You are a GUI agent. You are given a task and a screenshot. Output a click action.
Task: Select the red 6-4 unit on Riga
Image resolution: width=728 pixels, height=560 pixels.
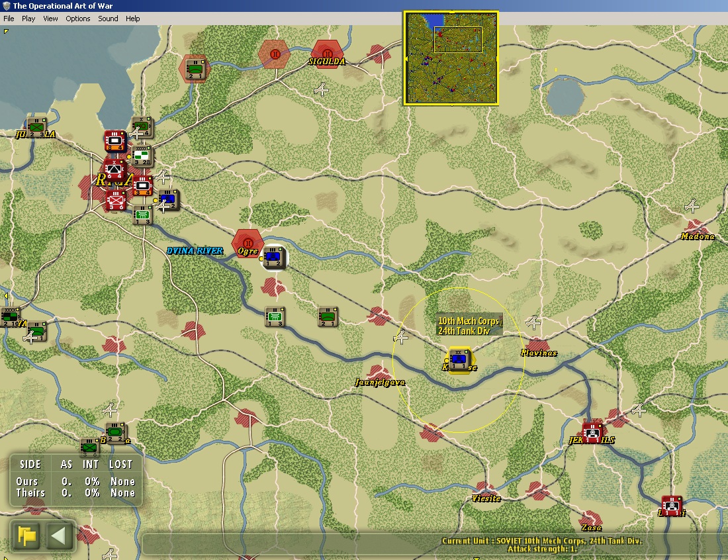click(114, 169)
